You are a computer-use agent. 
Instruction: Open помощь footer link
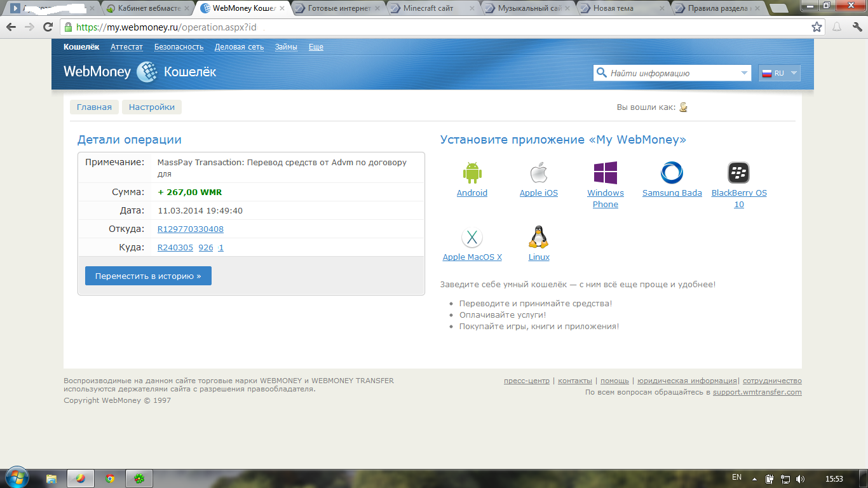(614, 381)
